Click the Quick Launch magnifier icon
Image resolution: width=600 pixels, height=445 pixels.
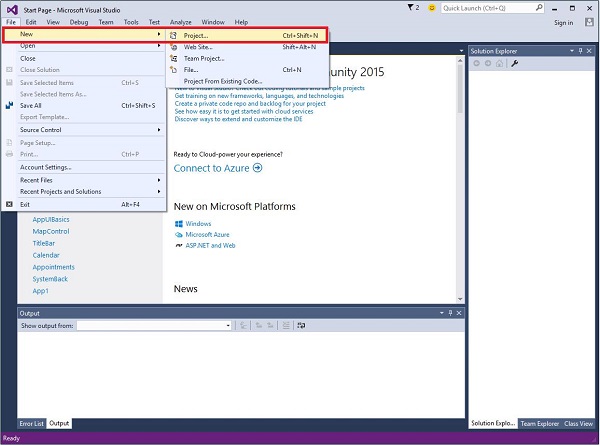[x=539, y=7]
